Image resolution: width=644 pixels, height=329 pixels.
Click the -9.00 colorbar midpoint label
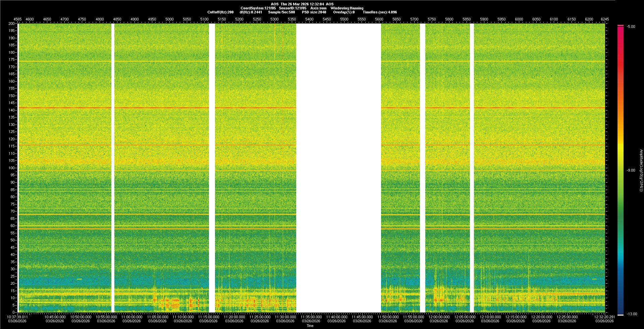[x=631, y=170]
